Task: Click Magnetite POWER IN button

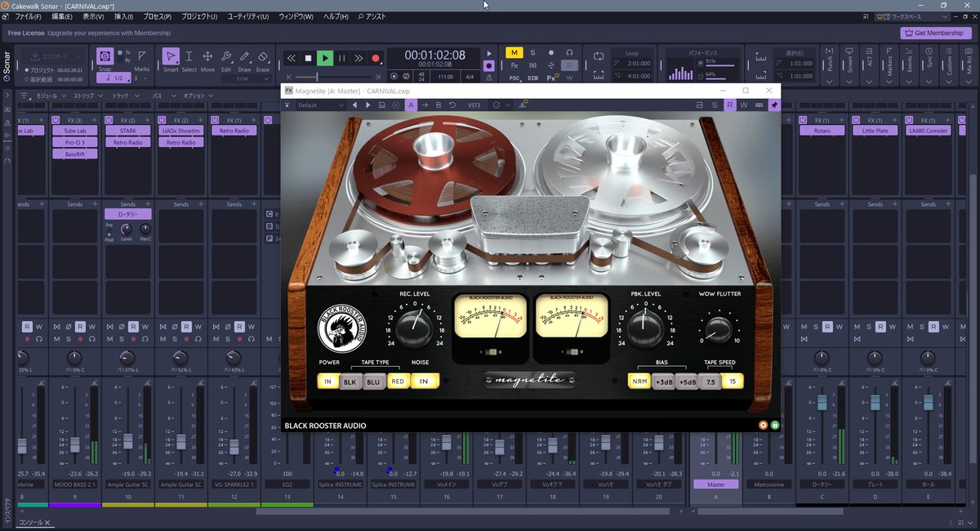Action: [x=328, y=381]
